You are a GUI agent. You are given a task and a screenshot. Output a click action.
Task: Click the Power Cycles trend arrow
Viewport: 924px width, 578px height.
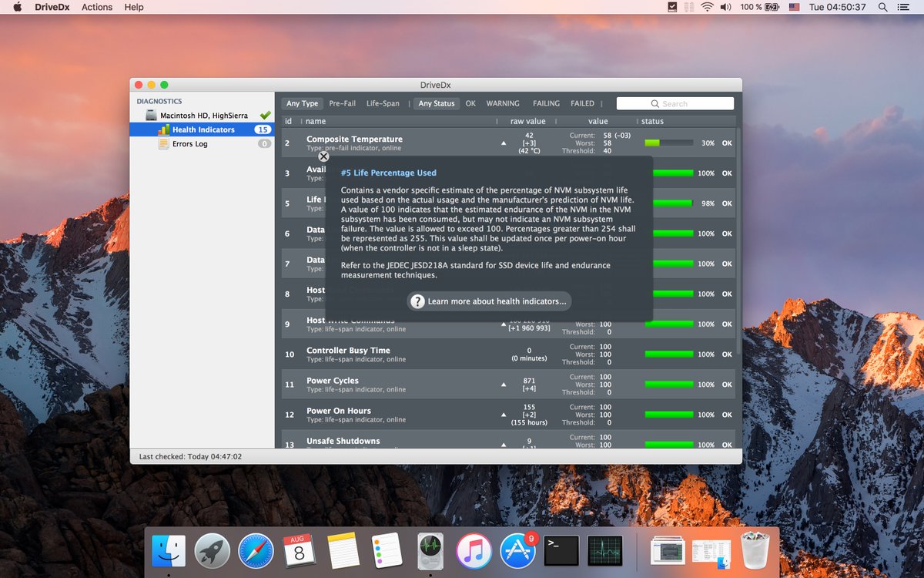[x=504, y=385]
